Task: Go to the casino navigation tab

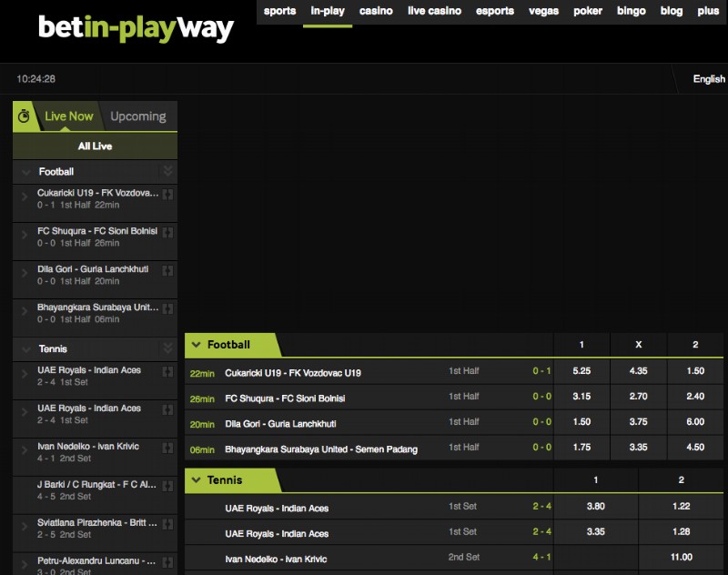Action: point(376,11)
